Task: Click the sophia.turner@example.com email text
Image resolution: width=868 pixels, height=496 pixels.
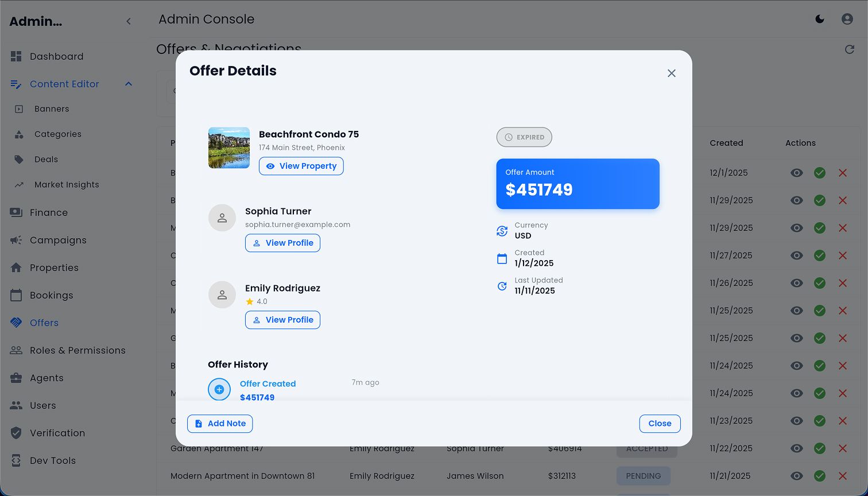Action: [297, 224]
